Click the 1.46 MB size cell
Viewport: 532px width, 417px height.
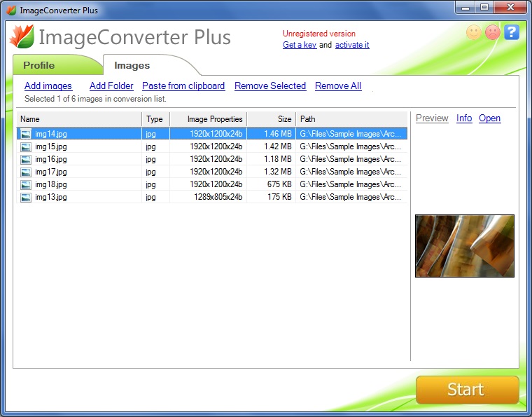[278, 134]
